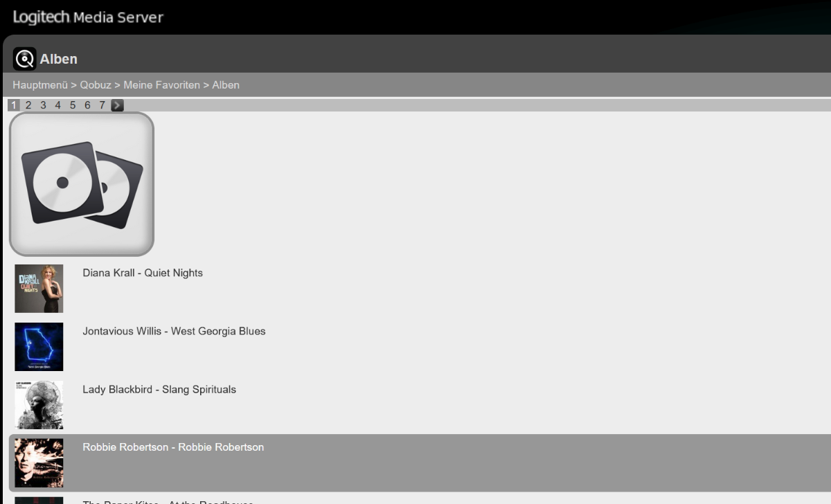Viewport: 831px width, 504px height.
Task: Open the West Georgia Blues album cover
Action: (x=39, y=347)
